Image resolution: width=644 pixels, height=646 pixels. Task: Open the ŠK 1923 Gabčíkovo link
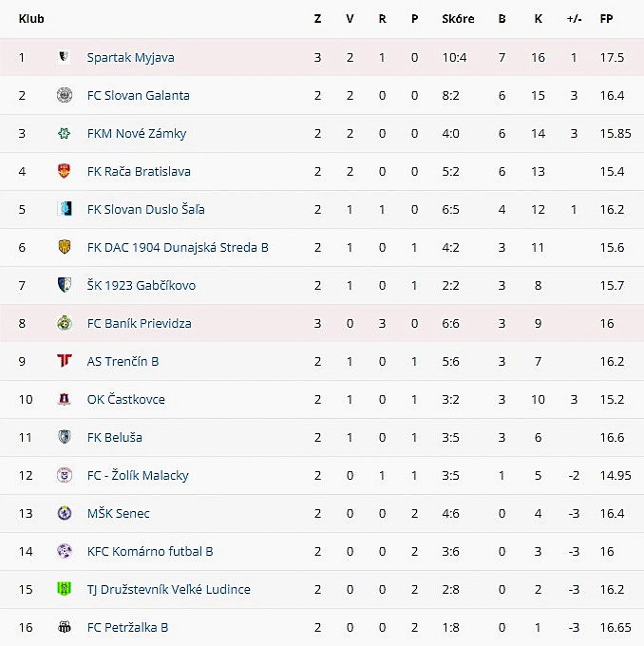(x=142, y=285)
